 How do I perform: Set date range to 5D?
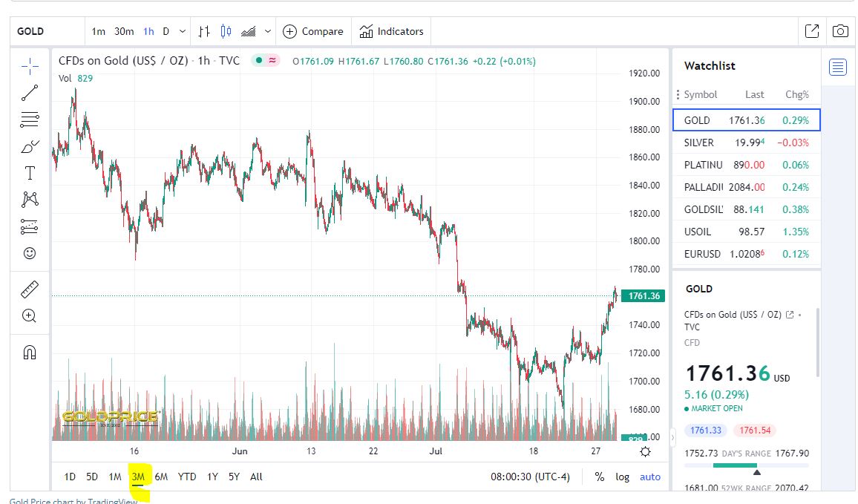92,477
